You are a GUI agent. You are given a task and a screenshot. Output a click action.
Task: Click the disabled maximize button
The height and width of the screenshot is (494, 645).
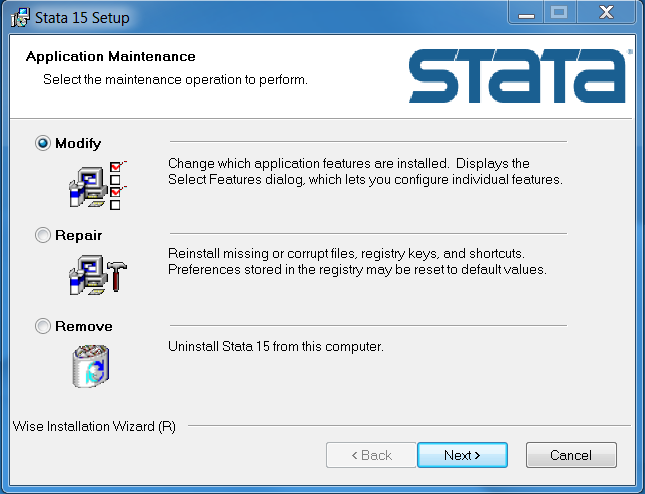[560, 12]
